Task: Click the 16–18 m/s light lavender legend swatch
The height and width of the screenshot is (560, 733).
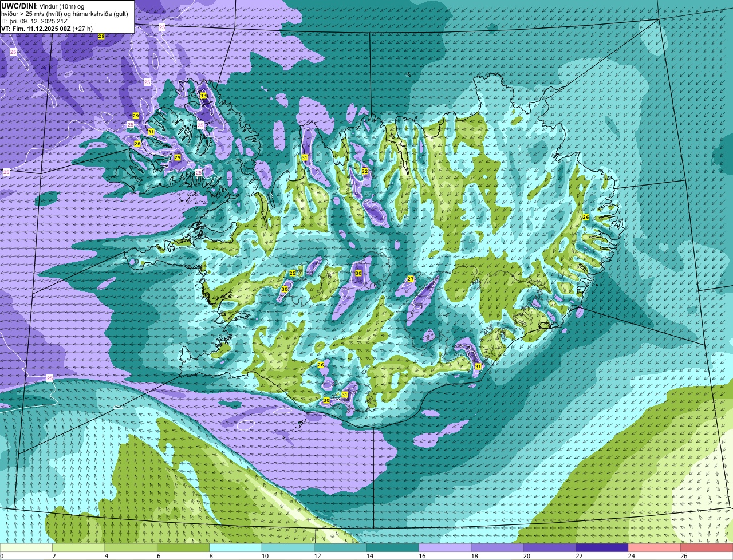Action: pyautogui.click(x=446, y=547)
